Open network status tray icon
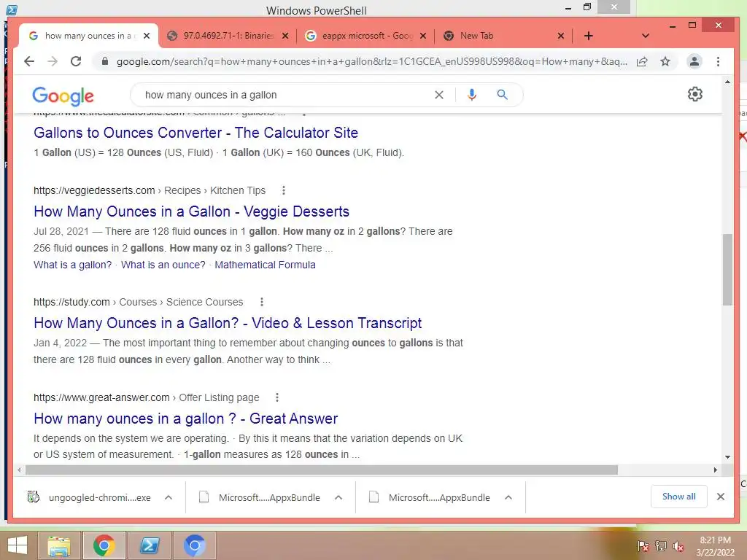This screenshot has height=560, width=747. pos(661,546)
